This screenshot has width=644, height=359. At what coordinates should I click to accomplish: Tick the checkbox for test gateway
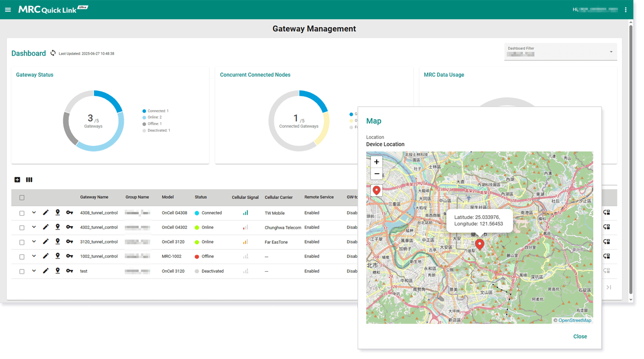pos(22,271)
